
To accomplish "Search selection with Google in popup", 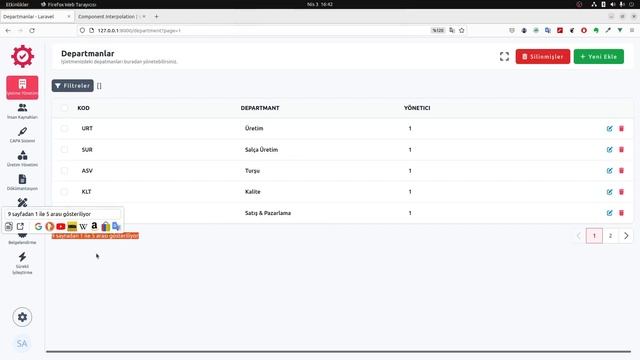I will click(38, 226).
